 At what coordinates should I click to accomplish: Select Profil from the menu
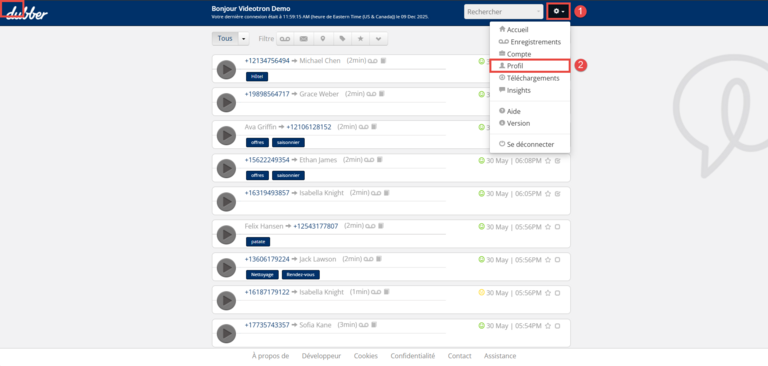(529, 66)
